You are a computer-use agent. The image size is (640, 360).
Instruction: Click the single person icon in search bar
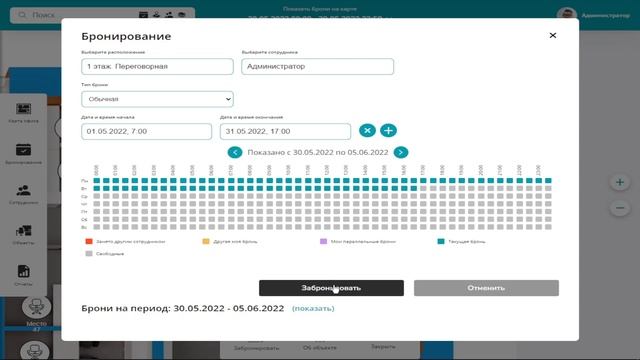[x=156, y=15]
